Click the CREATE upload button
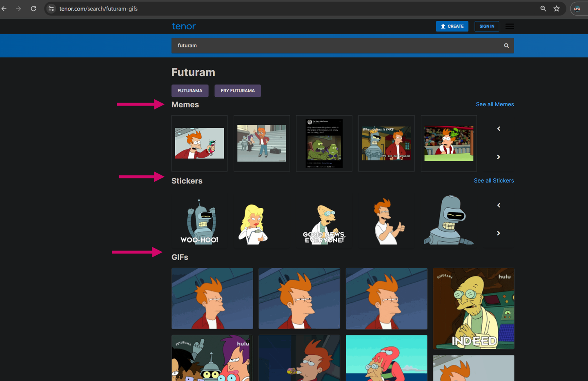The height and width of the screenshot is (381, 588). tap(452, 26)
